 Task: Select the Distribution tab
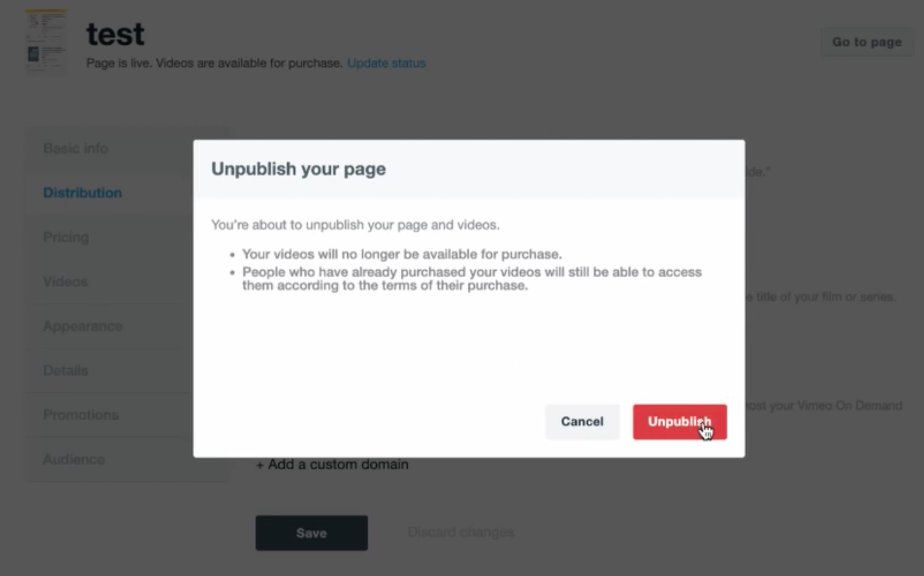(82, 192)
